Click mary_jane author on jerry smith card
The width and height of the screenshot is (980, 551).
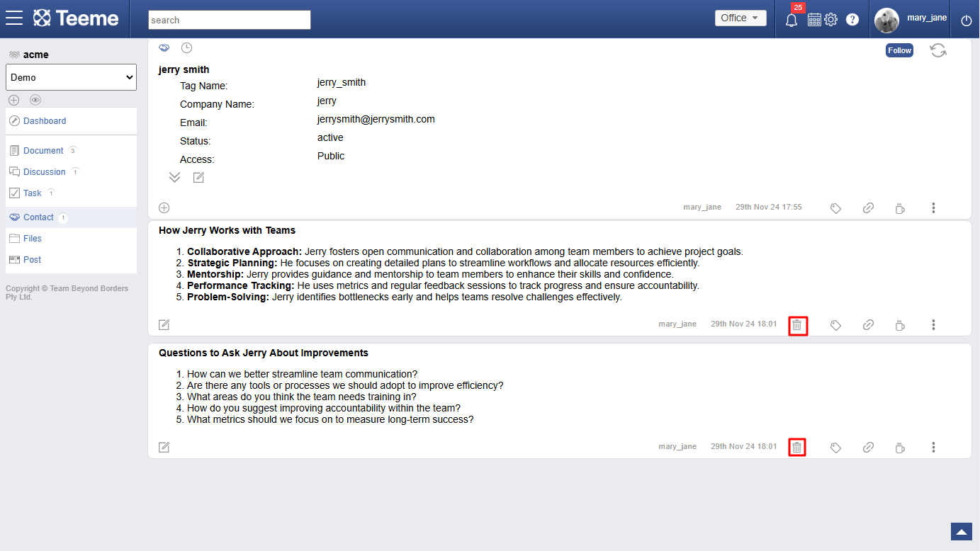click(x=702, y=207)
